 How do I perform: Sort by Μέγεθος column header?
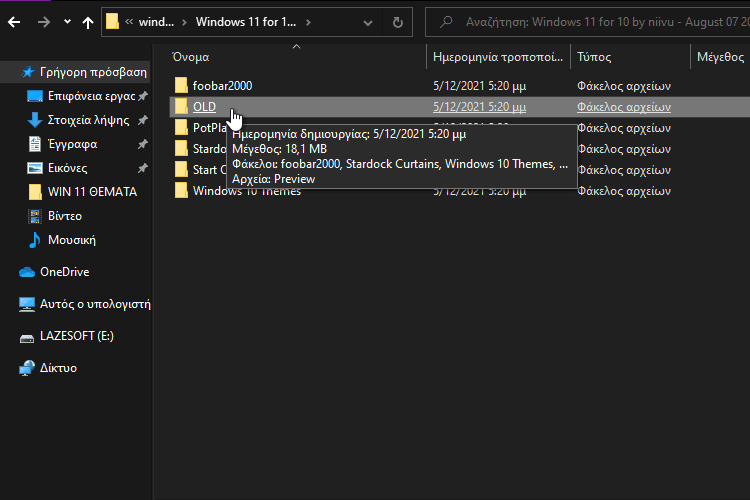(720, 57)
